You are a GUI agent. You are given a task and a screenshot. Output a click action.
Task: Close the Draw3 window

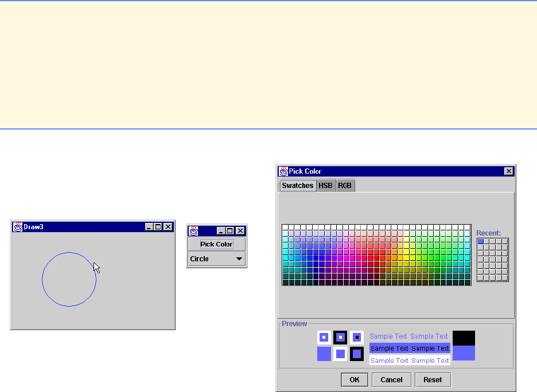pos(168,227)
